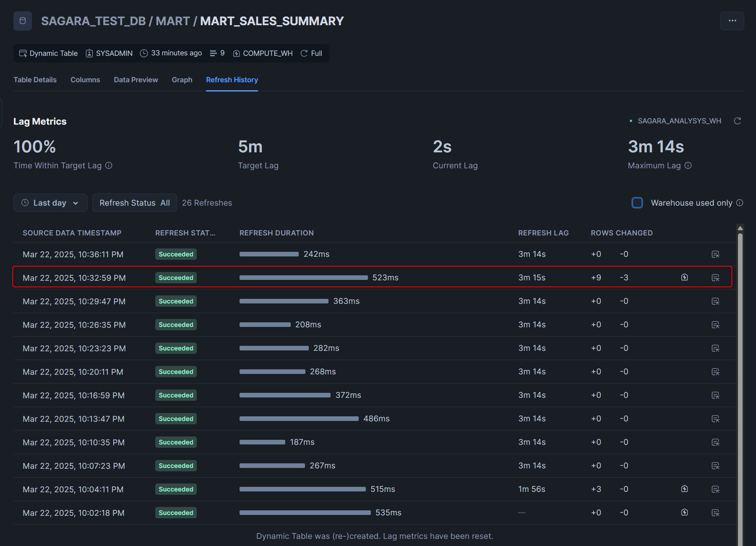Viewport: 756px width, 546px height.
Task: Sort by Refresh Duration column header
Action: click(x=276, y=233)
